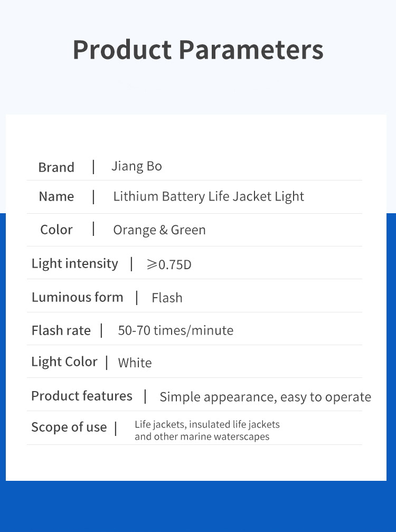The width and height of the screenshot is (396, 532).
Task: Select the Scope of use label
Action: point(69,427)
